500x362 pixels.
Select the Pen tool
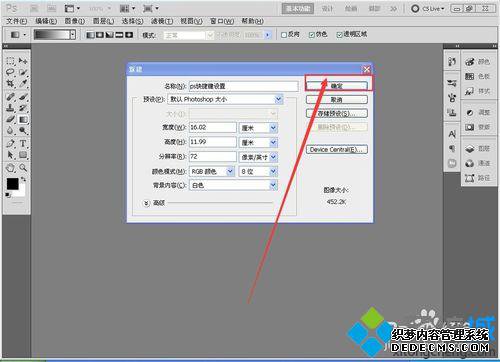tap(10, 144)
